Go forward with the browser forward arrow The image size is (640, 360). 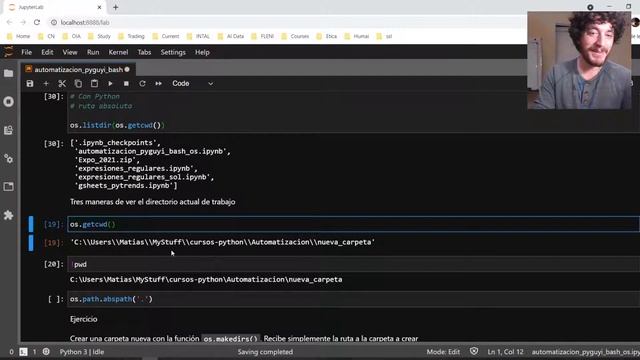pyautogui.click(x=23, y=22)
